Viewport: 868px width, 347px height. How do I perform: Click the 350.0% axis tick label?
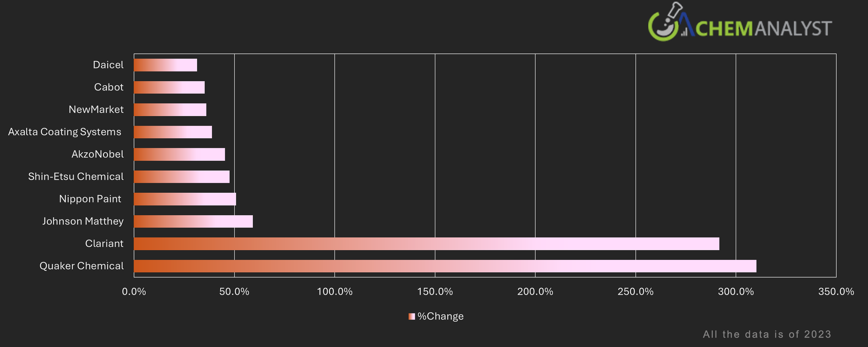click(x=836, y=292)
